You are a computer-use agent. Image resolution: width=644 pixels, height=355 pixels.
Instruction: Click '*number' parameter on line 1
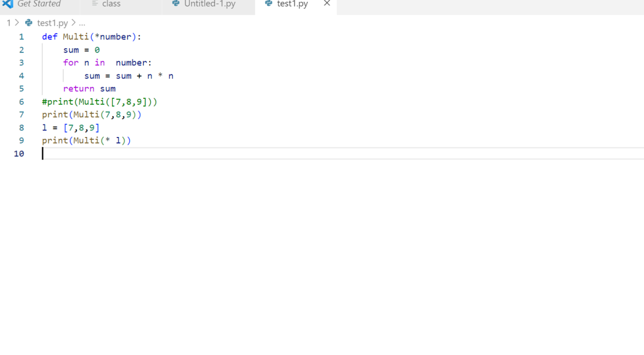coord(113,37)
